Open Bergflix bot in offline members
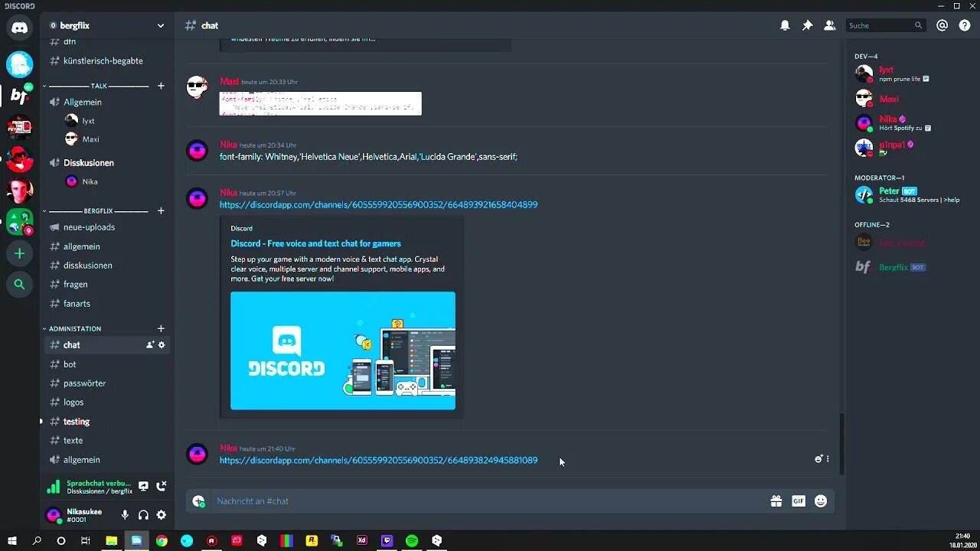Viewport: 980px width, 551px height. [x=910, y=267]
